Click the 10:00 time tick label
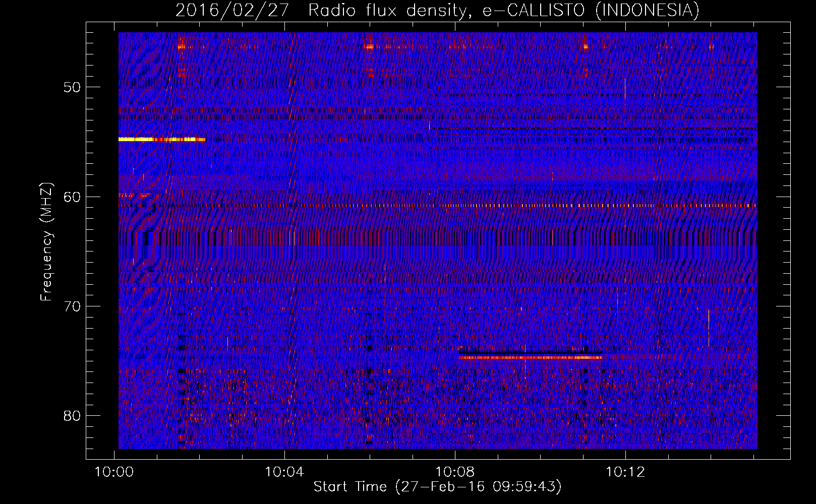The height and width of the screenshot is (504, 816). pos(114,472)
